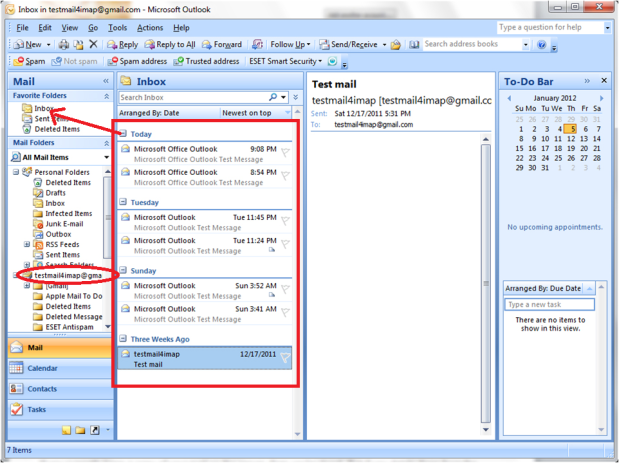Click the Type a question for help box

(550, 27)
